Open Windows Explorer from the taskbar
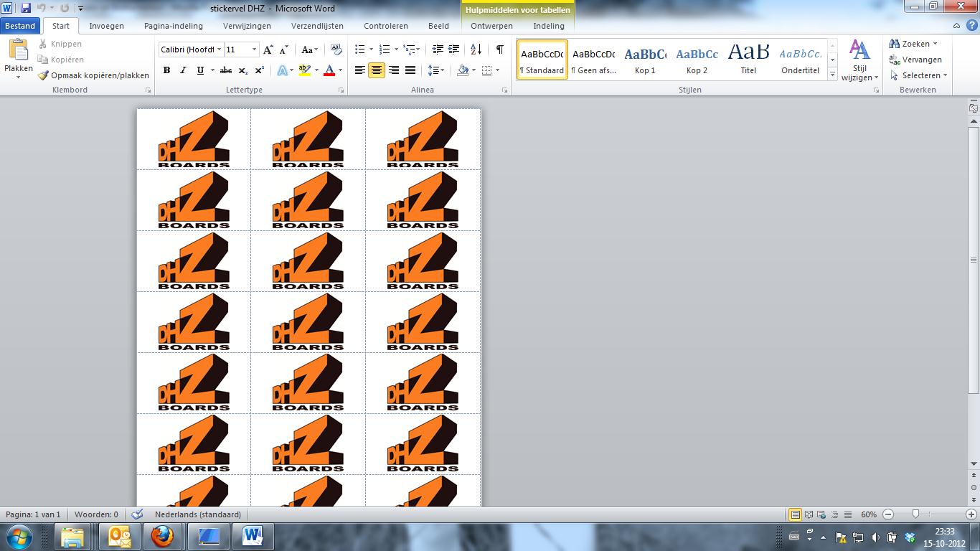980x551 pixels. [x=72, y=536]
